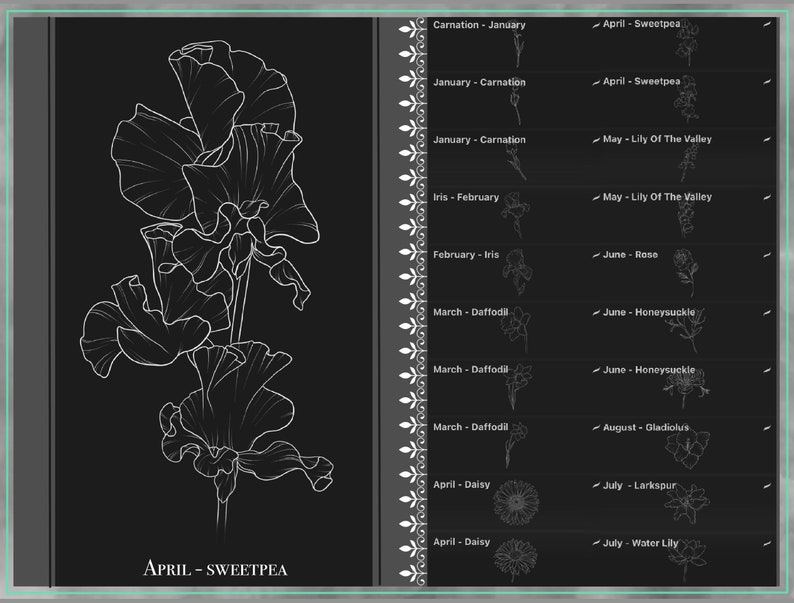This screenshot has width=794, height=603.
Task: Select March - Daffodil label beside August - Gladiolus
Action: click(470, 427)
